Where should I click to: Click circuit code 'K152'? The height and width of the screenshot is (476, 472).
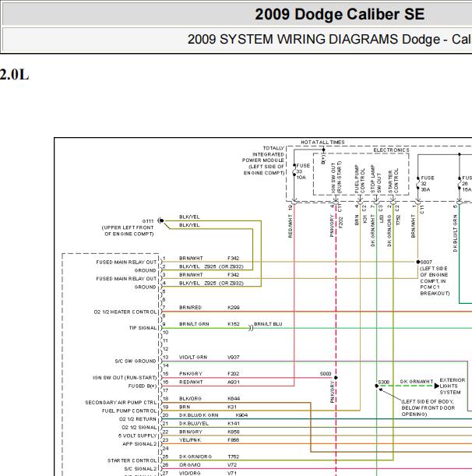(234, 324)
